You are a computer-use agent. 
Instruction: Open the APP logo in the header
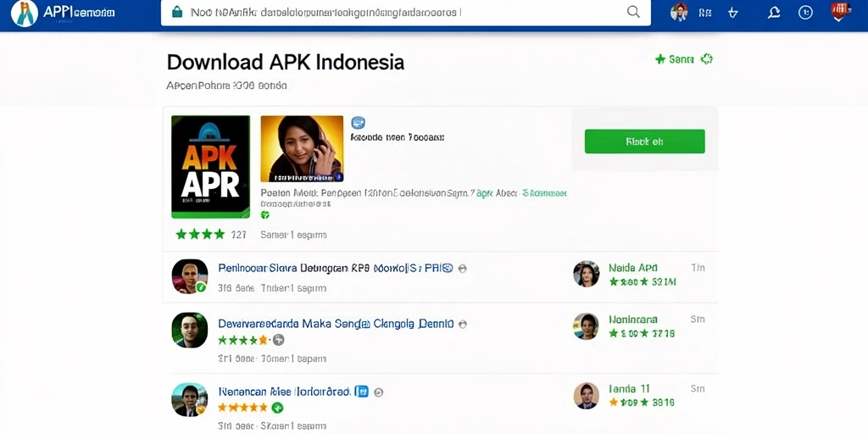[x=25, y=14]
